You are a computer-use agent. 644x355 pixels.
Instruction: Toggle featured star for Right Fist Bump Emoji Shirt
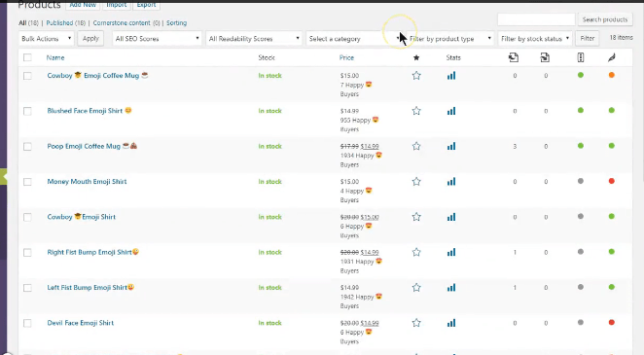(416, 252)
